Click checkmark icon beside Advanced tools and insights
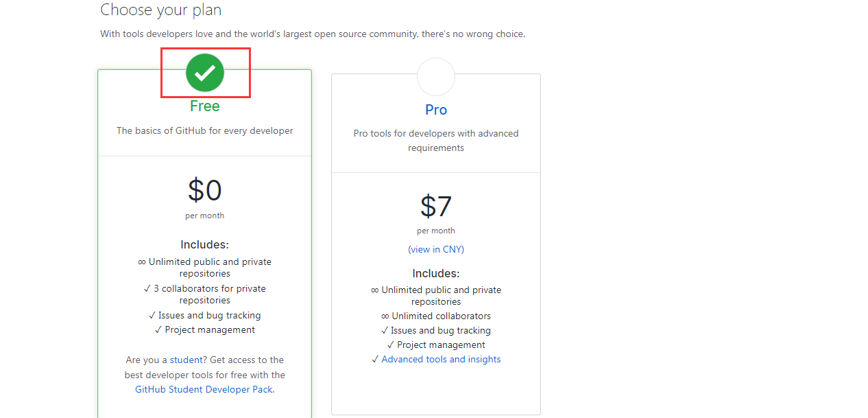 (375, 360)
